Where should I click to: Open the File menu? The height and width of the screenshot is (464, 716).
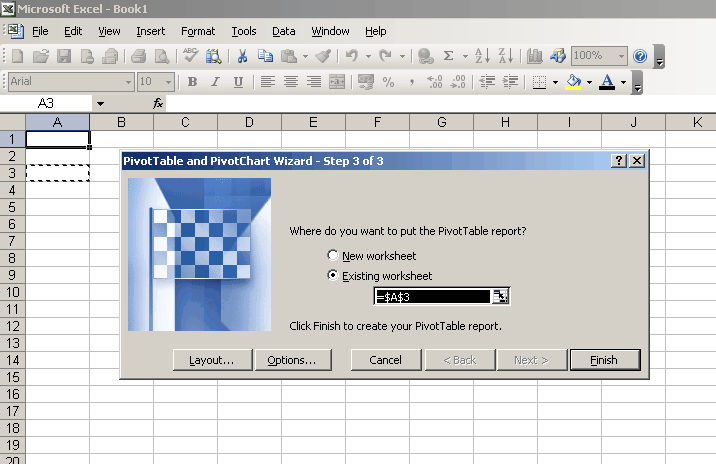click(x=40, y=31)
